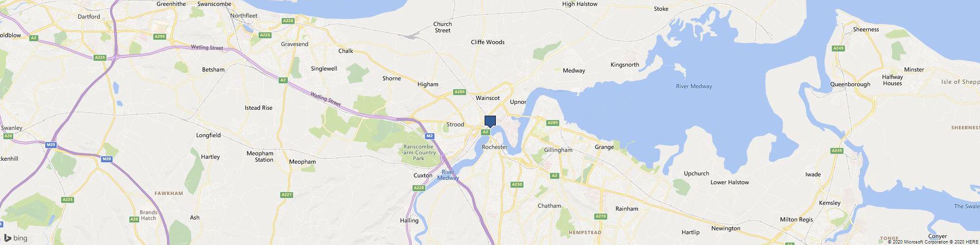Click the blue location pin marker
Screen dimensions: 980x245
490,122
